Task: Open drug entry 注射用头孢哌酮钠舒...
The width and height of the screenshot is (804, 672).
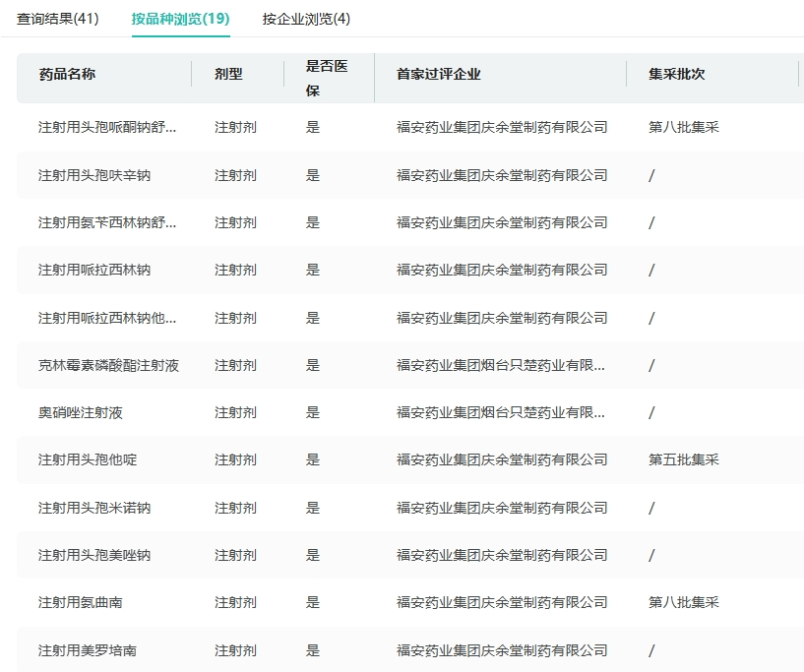Action: (107, 127)
